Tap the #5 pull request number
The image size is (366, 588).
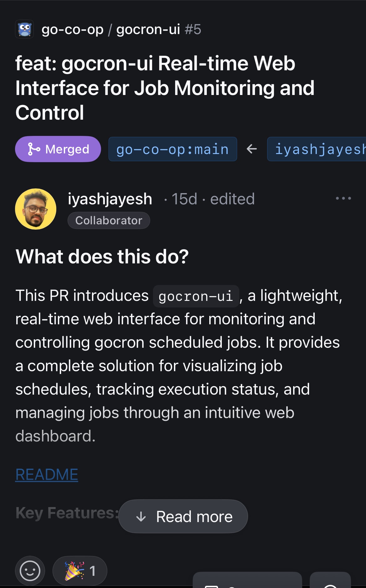pos(193,30)
